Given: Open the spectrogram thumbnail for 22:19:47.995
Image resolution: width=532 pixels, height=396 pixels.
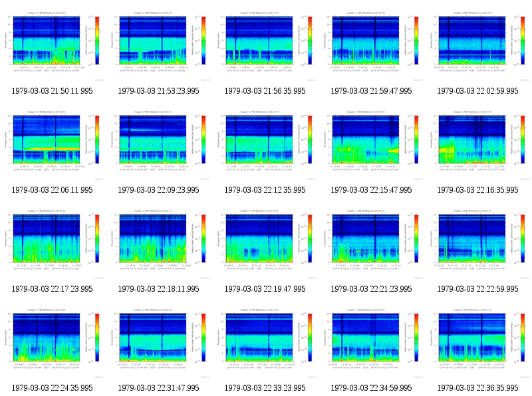Looking at the screenshot, I should 265,244.
